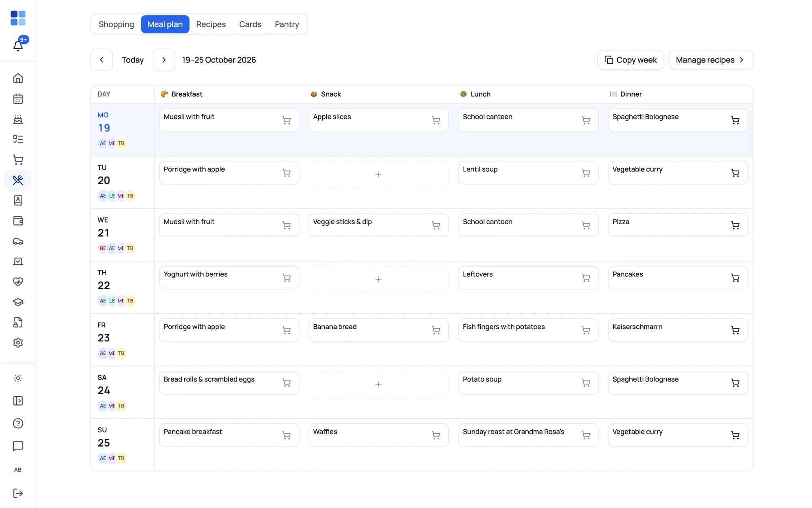Open the graduation cap icon in sidebar
812x508 pixels.
[x=18, y=302]
